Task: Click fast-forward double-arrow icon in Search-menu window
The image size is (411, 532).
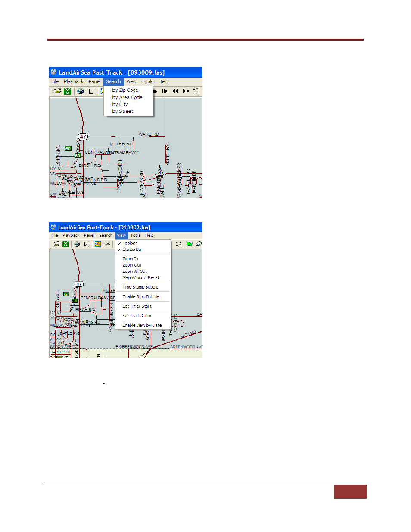Action: click(x=186, y=91)
